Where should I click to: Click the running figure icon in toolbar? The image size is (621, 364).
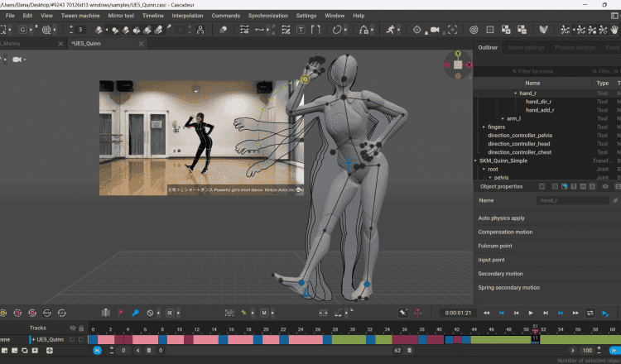tap(390, 29)
